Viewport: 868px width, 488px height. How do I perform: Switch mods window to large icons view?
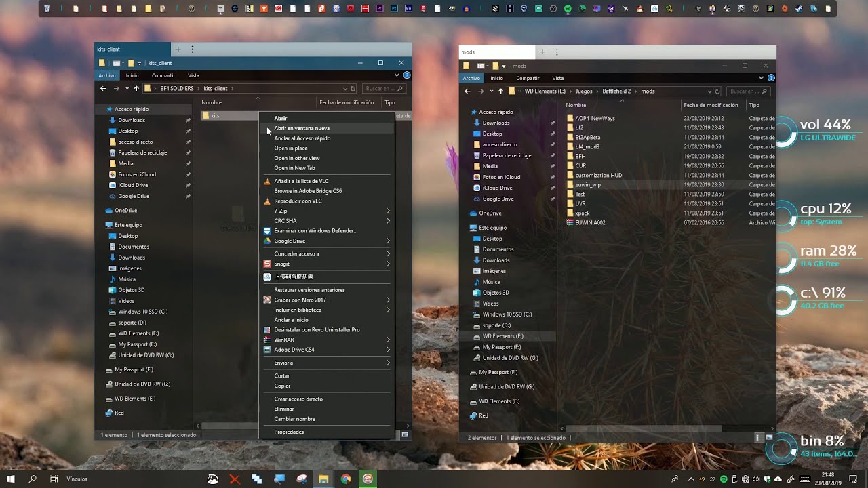(769, 438)
